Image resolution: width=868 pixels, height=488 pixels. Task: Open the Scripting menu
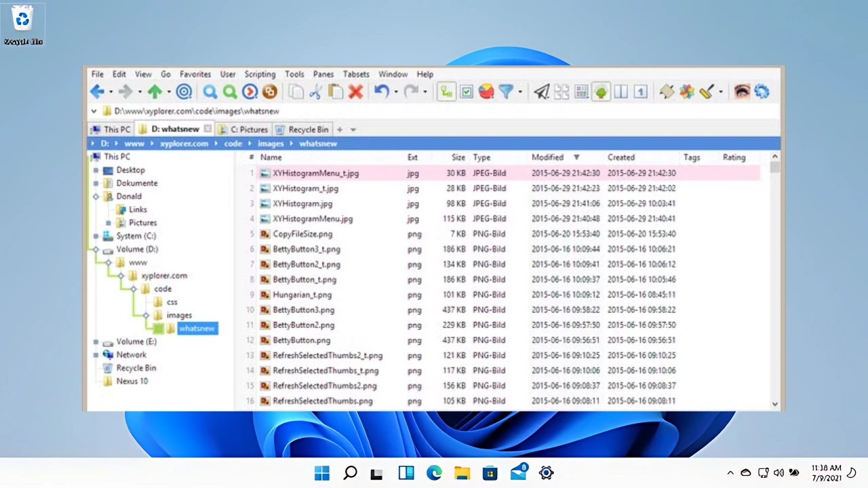tap(260, 74)
